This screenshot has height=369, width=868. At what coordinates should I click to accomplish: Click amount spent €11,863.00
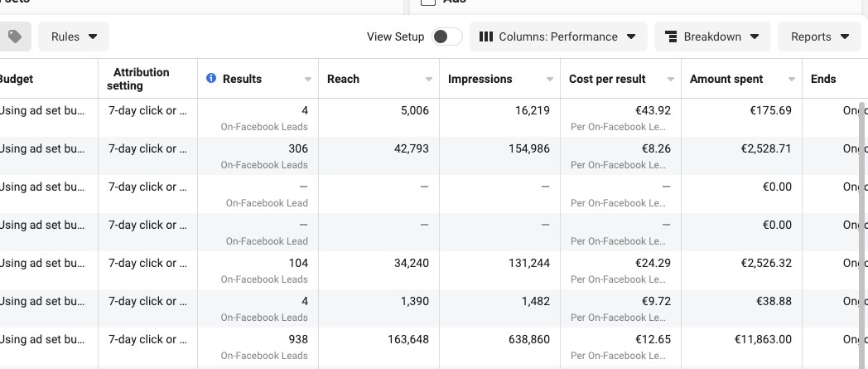763,339
